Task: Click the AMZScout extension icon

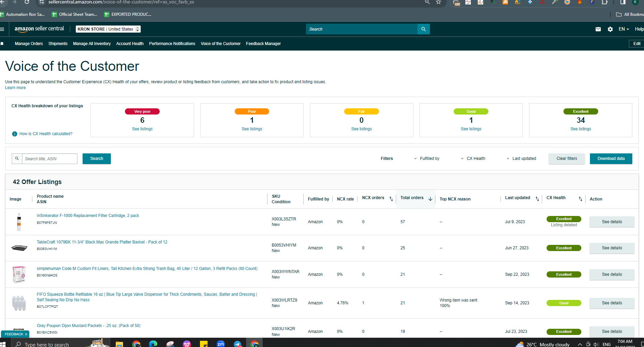Action: (x=518, y=2)
